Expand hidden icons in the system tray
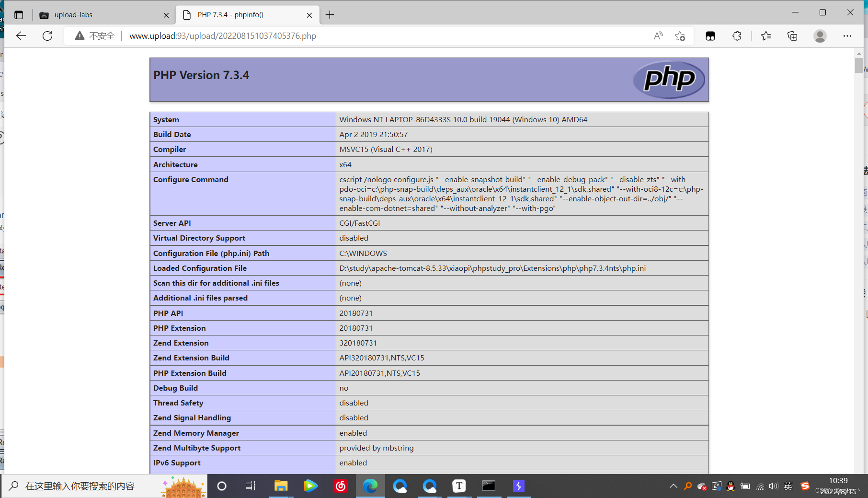 point(673,486)
